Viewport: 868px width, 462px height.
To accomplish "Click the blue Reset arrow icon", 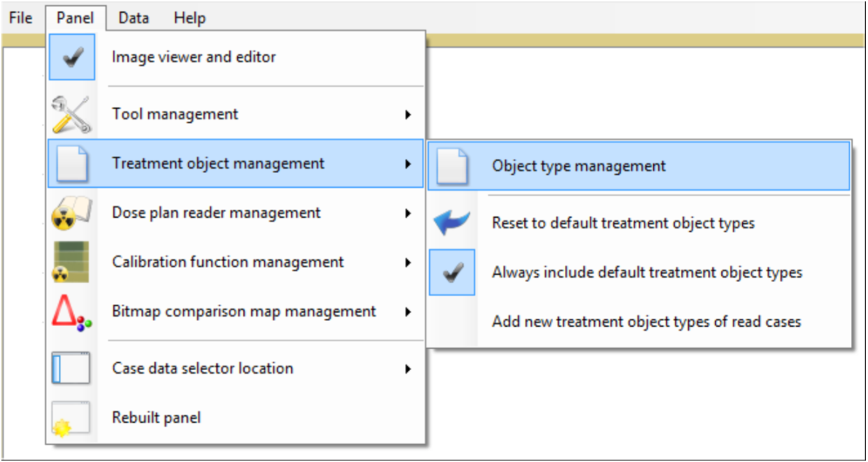I will coord(452,223).
